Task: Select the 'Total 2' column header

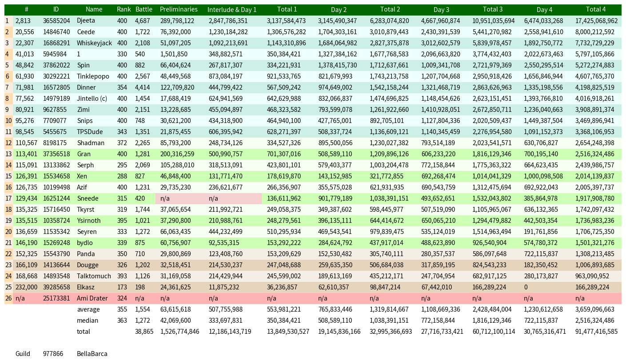Action: click(390, 9)
